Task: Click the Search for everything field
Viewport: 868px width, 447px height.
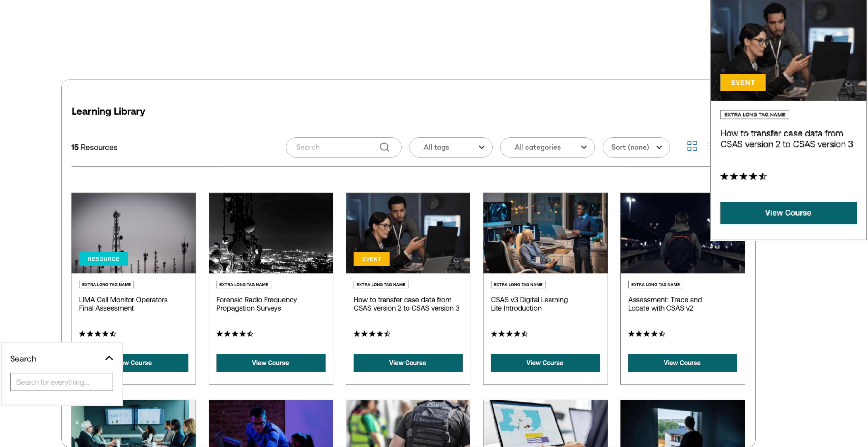Action: click(x=61, y=382)
